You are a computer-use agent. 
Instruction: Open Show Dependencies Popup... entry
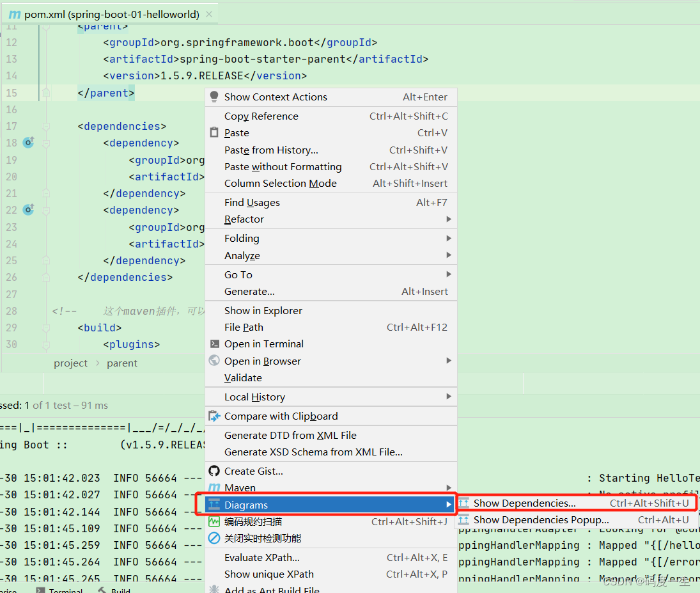tap(577, 519)
